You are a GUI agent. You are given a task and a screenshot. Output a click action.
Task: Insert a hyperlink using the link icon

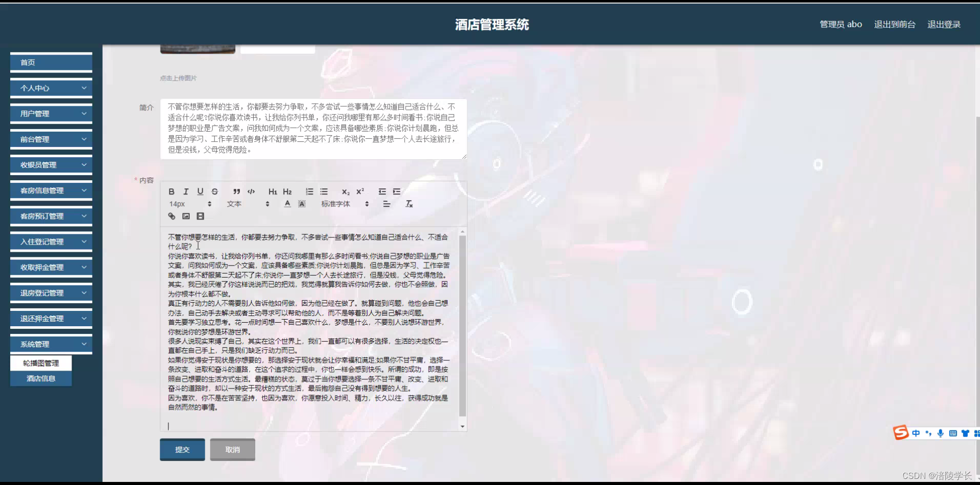pos(171,216)
